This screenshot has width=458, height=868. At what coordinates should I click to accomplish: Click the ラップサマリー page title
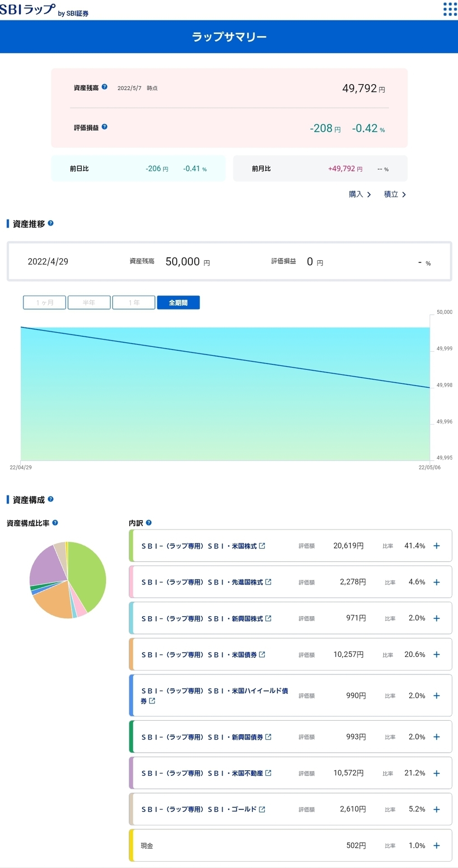(x=229, y=37)
